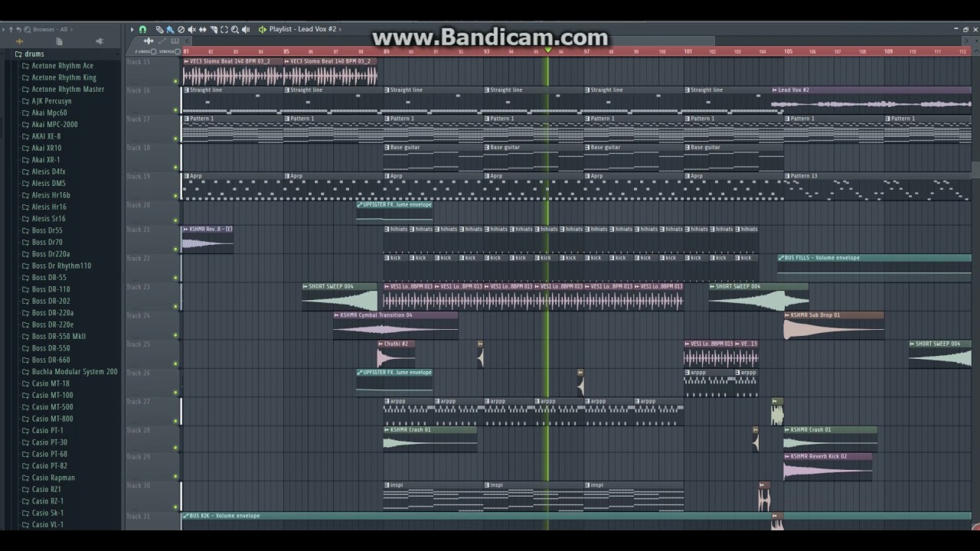Open the browser plugin database tab icon
This screenshot has width=980, height=551.
point(19,41)
